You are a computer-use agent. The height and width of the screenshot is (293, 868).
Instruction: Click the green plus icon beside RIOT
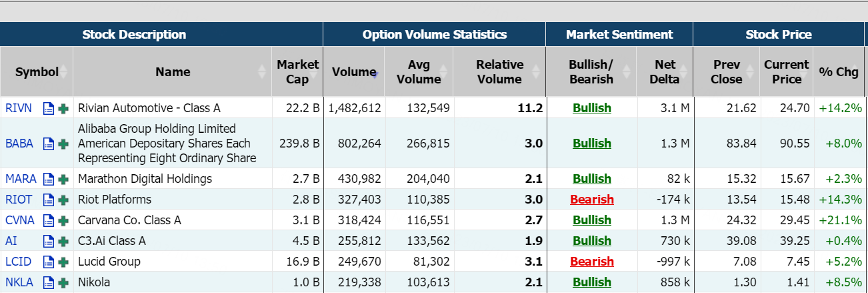pos(63,200)
